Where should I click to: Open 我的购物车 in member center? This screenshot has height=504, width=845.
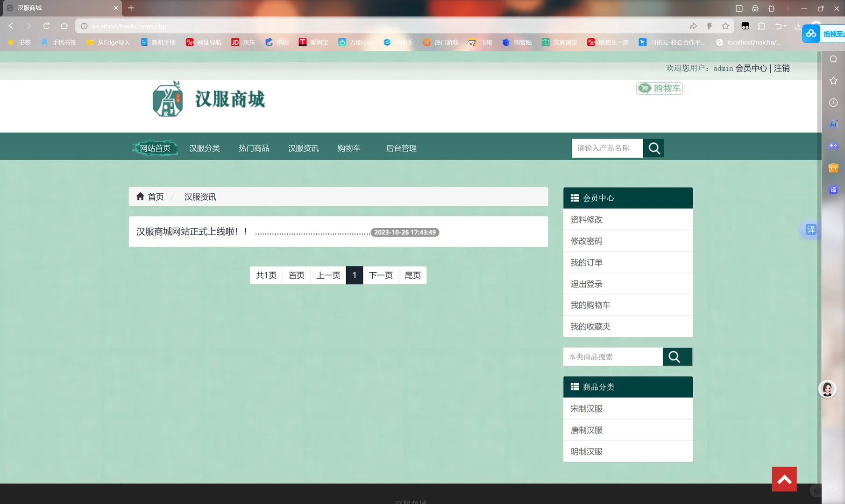pos(628,305)
